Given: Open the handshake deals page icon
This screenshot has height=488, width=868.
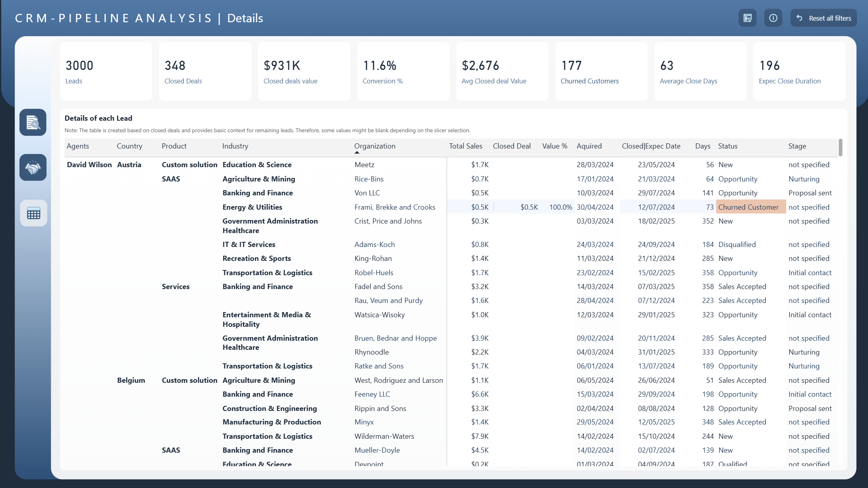Looking at the screenshot, I should pyautogui.click(x=33, y=168).
